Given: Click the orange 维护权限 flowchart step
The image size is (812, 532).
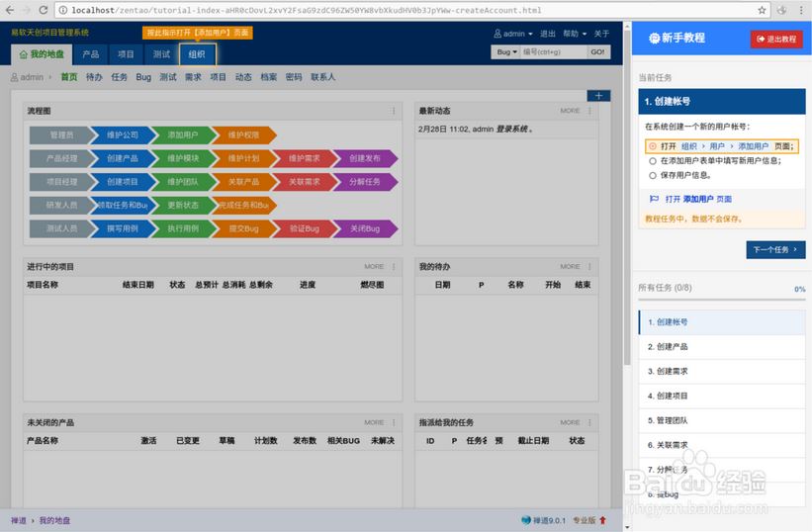Looking at the screenshot, I should [x=244, y=135].
